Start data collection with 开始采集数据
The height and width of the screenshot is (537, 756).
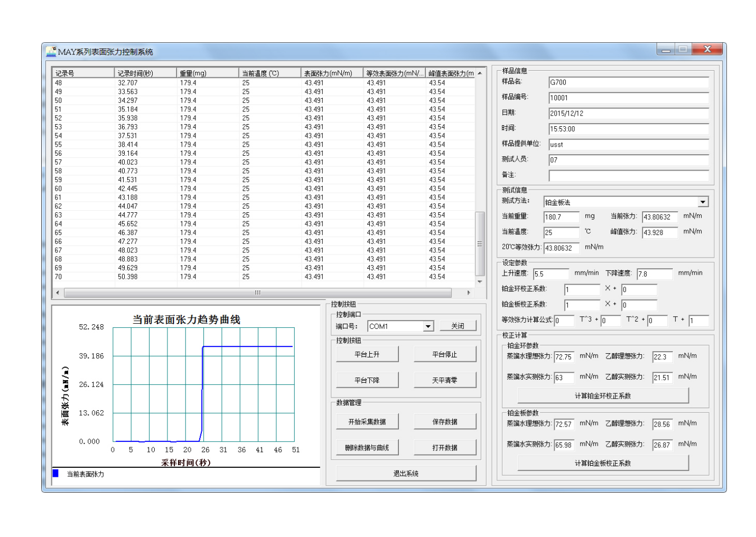(367, 422)
